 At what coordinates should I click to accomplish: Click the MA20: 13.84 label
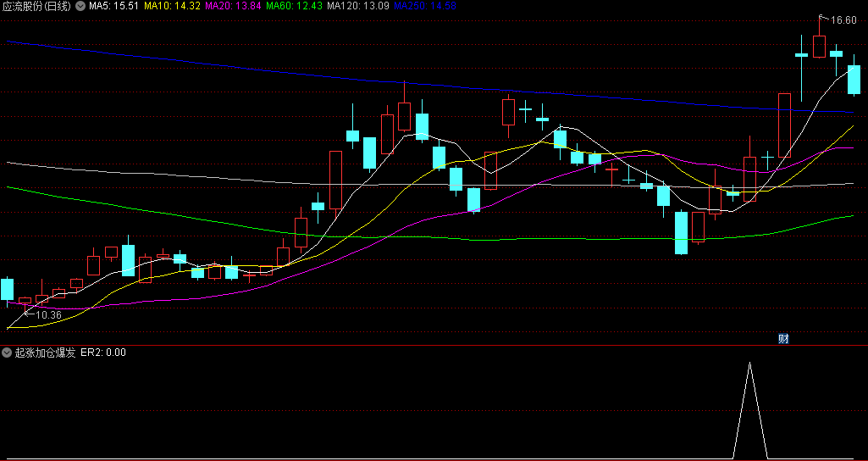point(234,6)
